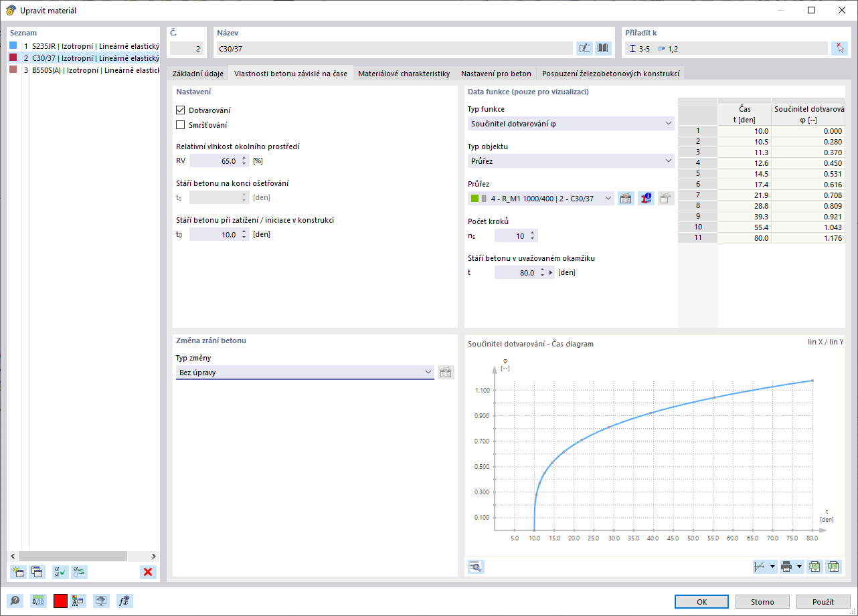The image size is (858, 616).
Task: Click the monitor display settings icon
Action: coord(100,601)
